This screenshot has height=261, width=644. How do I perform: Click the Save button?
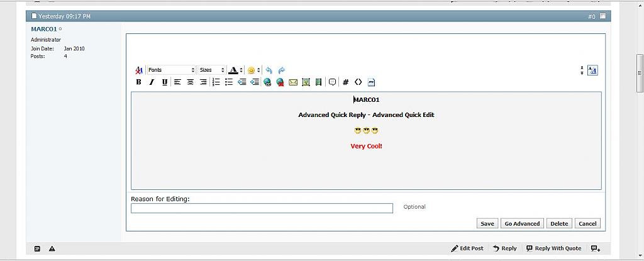(x=487, y=224)
